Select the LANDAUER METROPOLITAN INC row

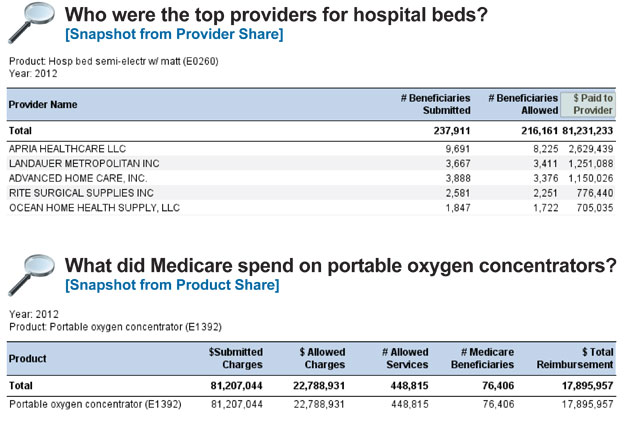[x=311, y=163]
